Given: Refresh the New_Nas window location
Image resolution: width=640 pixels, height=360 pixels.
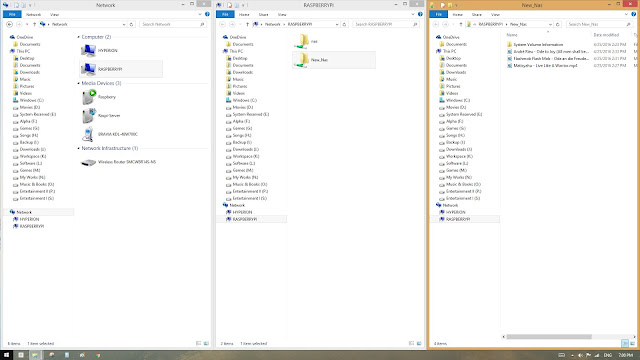Looking at the screenshot, I should pyautogui.click(x=558, y=24).
